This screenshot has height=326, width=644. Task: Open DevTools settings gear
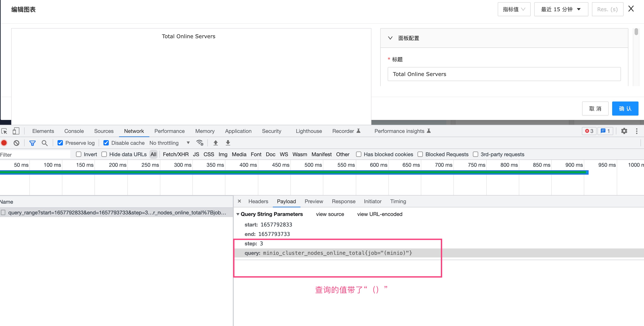pos(624,131)
